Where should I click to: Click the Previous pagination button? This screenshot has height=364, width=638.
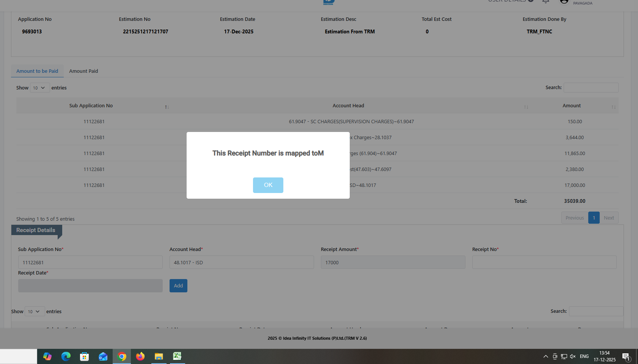(x=575, y=218)
